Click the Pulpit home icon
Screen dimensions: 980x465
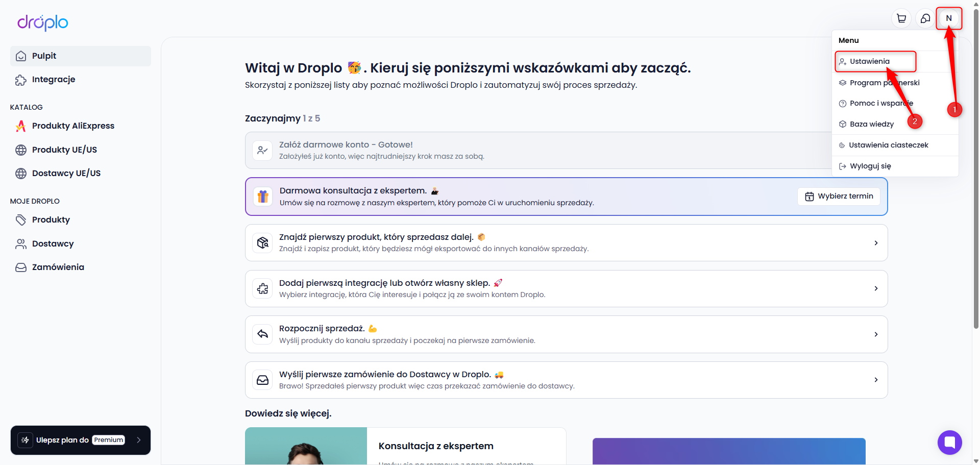pos(21,56)
